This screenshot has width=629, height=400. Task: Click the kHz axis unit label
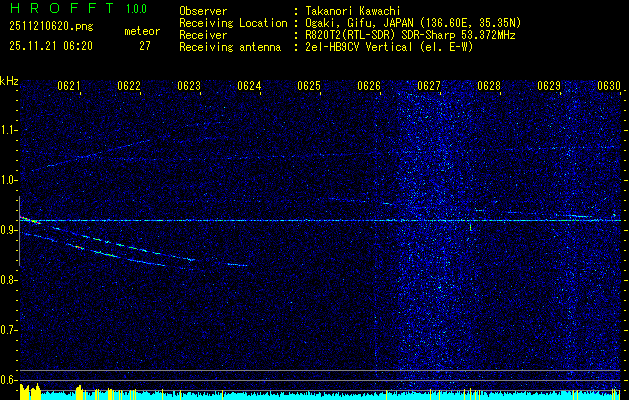(9, 81)
